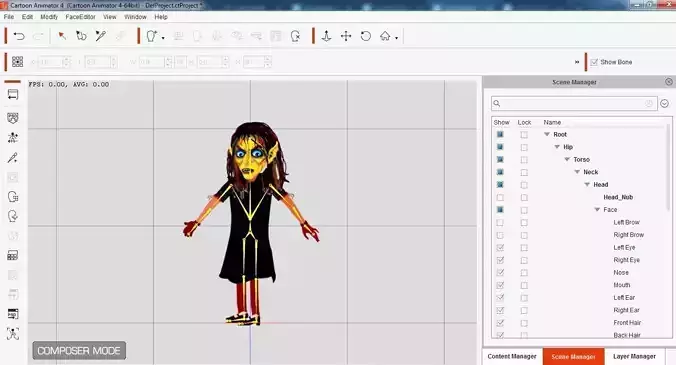Click the clear icon inside the search box
The image size is (676, 365).
point(649,103)
